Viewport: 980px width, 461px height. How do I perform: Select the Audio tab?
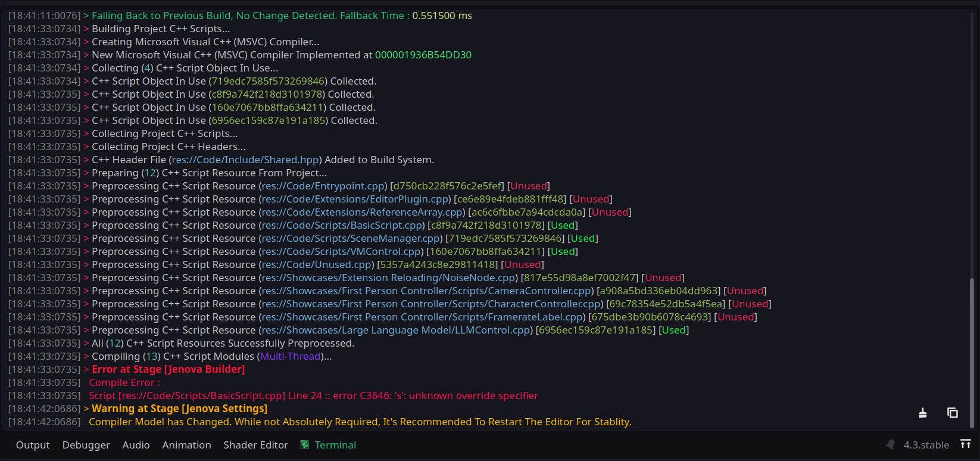(x=136, y=445)
